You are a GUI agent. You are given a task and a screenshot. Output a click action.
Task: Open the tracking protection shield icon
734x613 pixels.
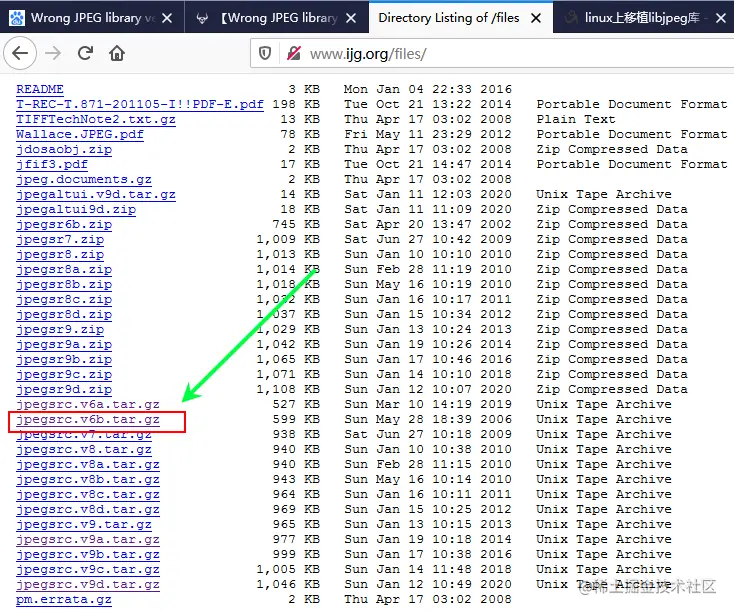(265, 53)
